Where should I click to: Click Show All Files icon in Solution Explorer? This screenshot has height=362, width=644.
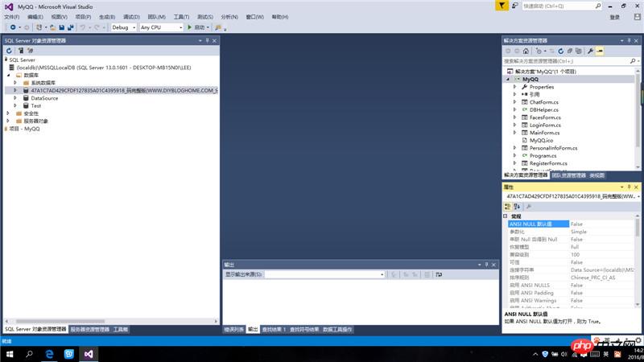click(579, 51)
